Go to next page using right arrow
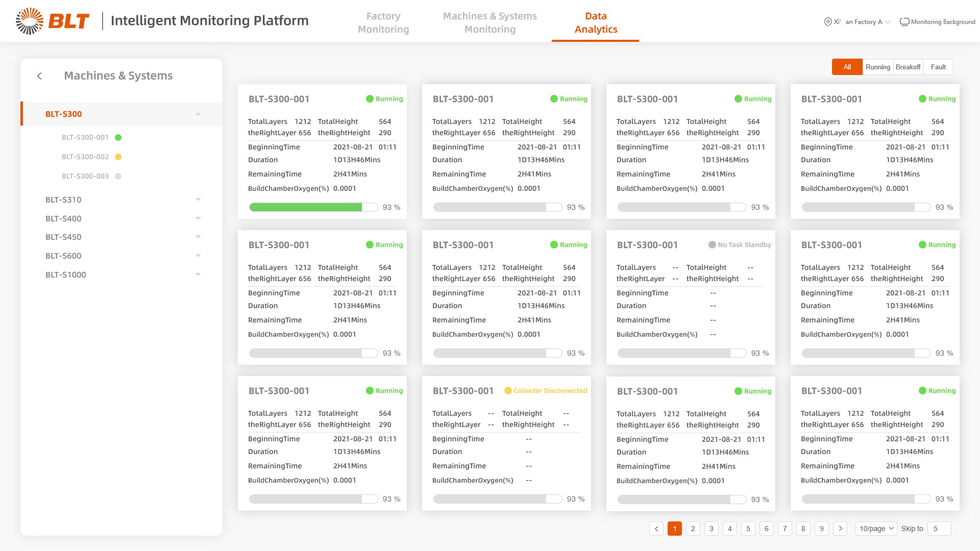This screenshot has width=980, height=551. 840,529
